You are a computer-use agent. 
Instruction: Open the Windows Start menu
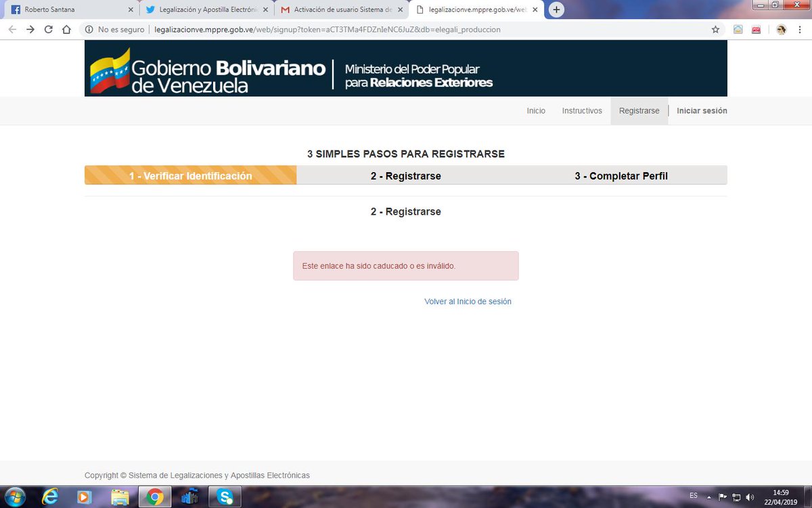click(x=14, y=497)
